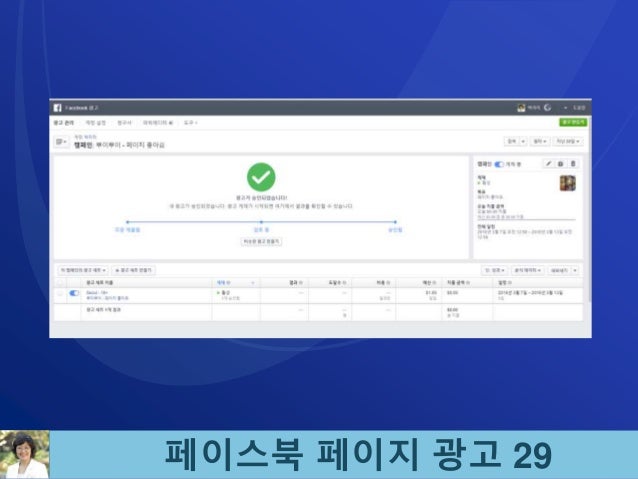The width and height of the screenshot is (638, 479).
Task: Click the presenter photo on slide footer
Action: click(24, 455)
